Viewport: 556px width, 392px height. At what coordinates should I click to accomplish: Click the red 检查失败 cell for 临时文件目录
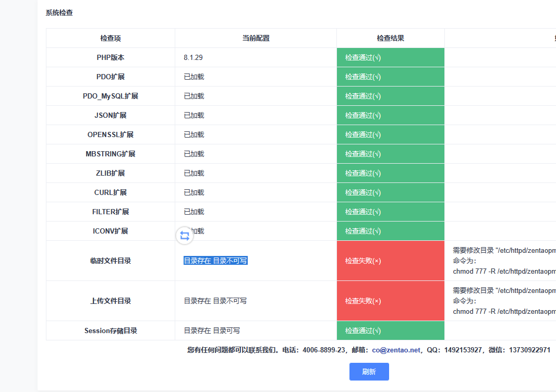tap(390, 261)
